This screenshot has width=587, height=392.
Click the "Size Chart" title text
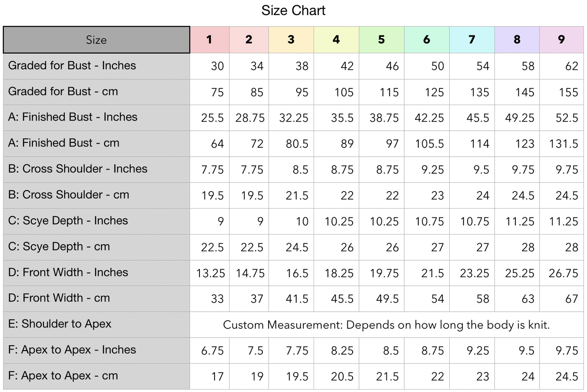[293, 11]
